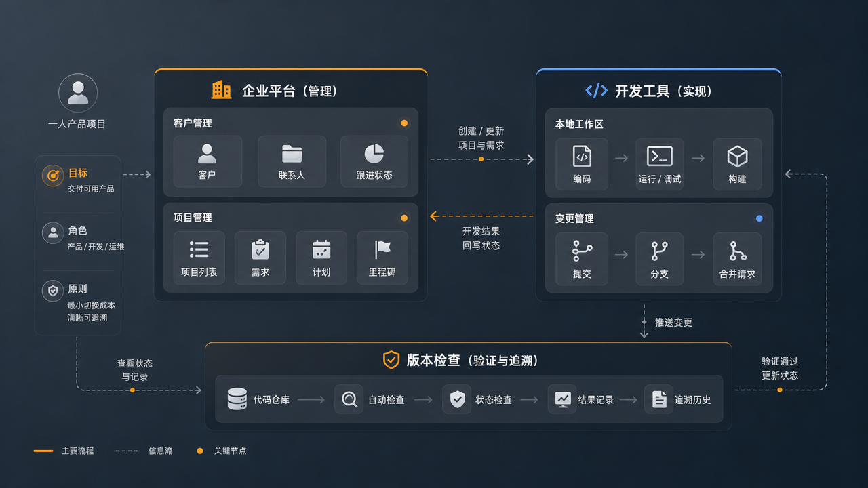This screenshot has height=488, width=868.
Task: Click the 项目管理 section heading
Action: pos(193,218)
